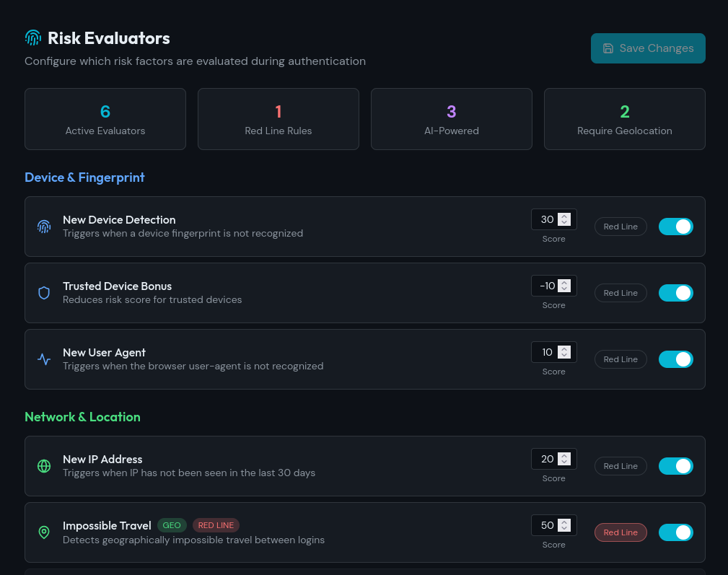The width and height of the screenshot is (728, 575).
Task: Increase the New Device Detection score stepper
Action: tap(564, 216)
